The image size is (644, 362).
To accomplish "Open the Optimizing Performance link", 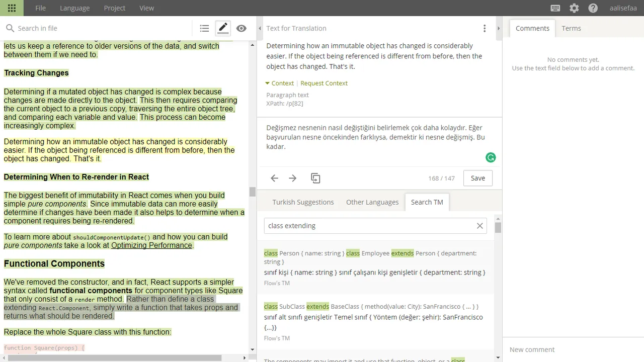I will tap(151, 245).
